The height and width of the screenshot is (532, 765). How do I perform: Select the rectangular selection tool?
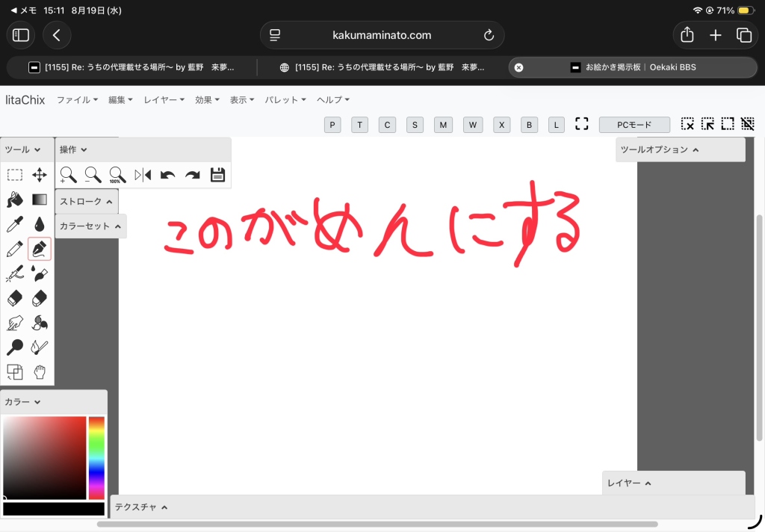coord(15,175)
